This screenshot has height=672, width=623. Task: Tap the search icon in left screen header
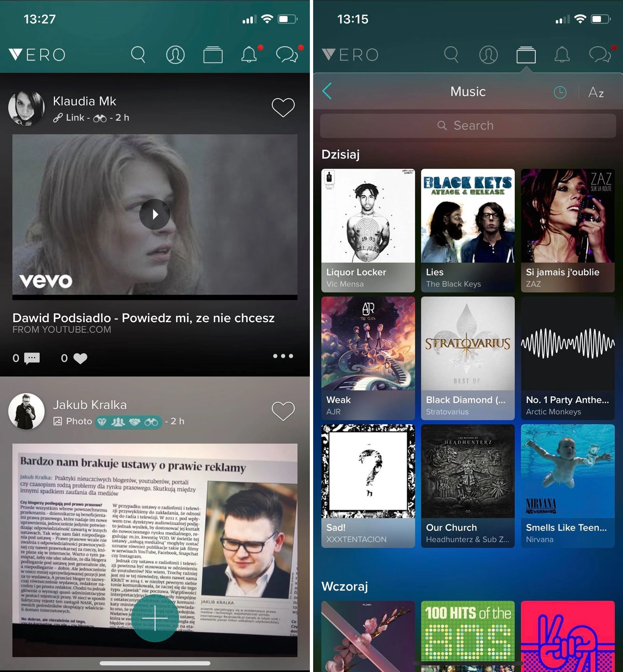tap(138, 55)
